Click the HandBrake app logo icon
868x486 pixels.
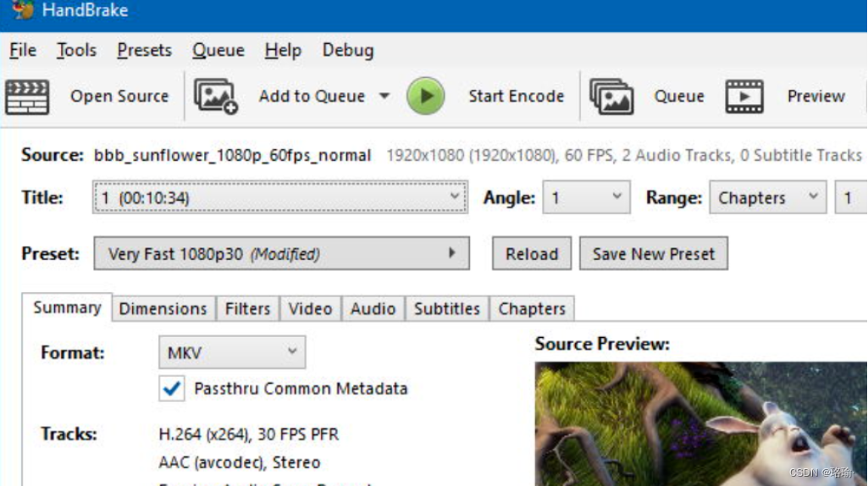click(x=23, y=9)
